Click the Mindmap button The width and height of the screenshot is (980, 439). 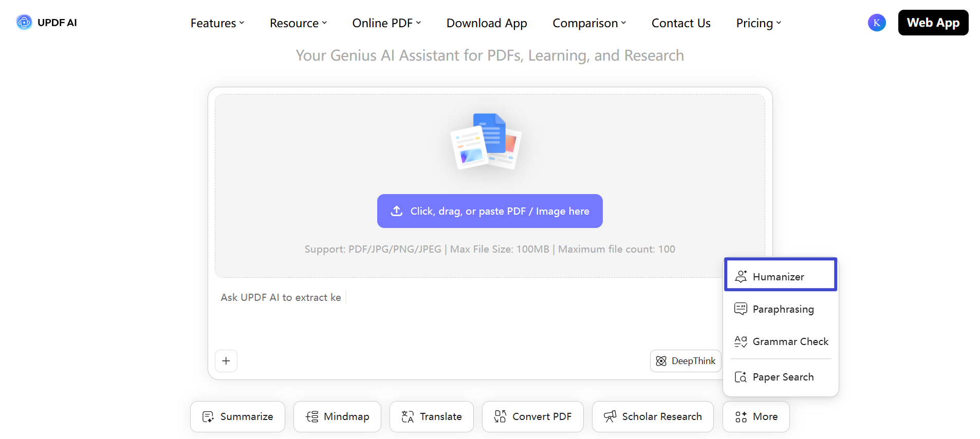(337, 416)
